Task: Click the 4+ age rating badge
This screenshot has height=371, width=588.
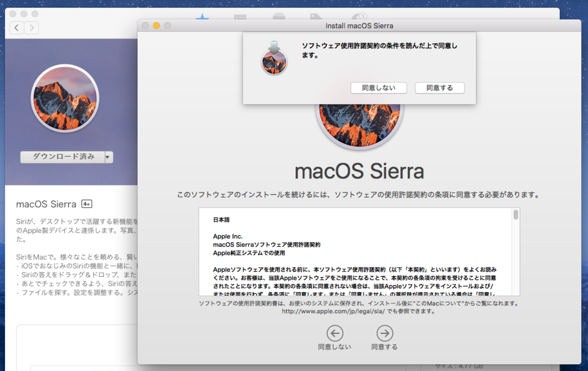Action: 87,204
